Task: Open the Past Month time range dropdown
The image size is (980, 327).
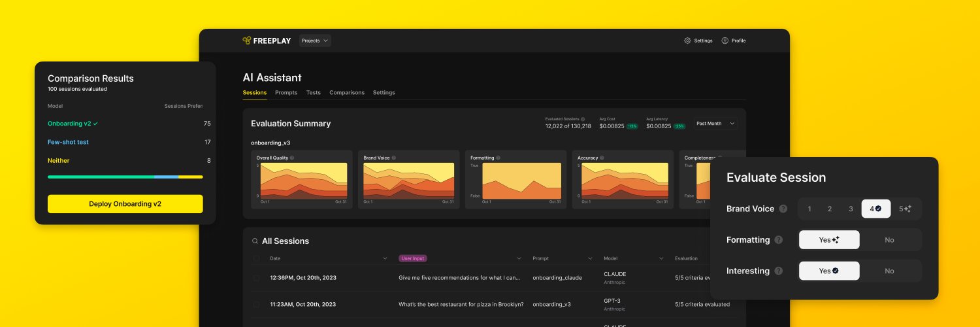Action: tap(715, 124)
